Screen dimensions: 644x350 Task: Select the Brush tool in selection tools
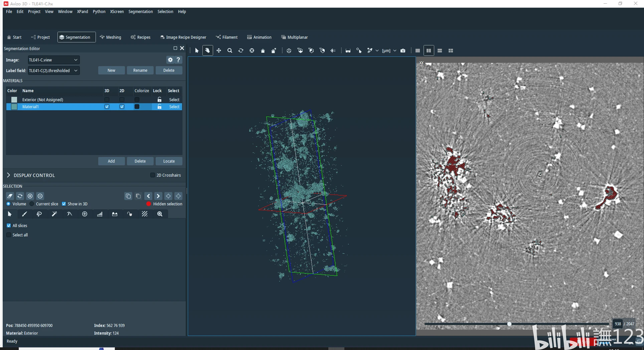[24, 214]
